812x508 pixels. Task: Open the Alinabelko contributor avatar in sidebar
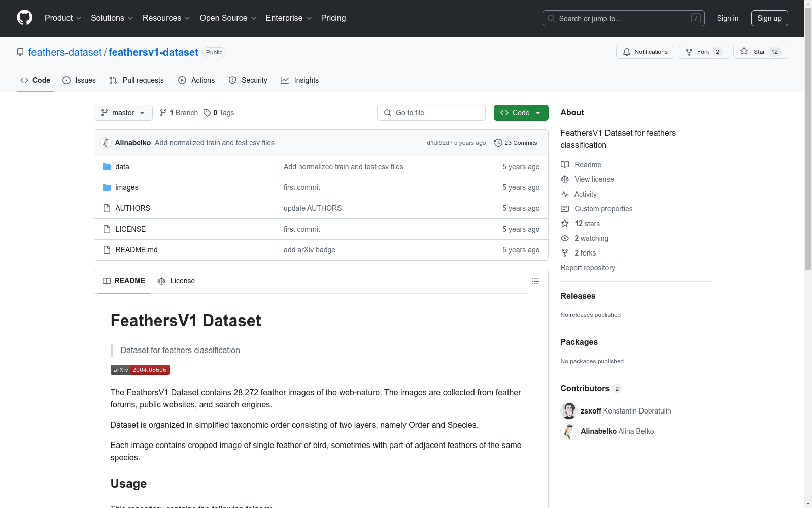pos(569,431)
